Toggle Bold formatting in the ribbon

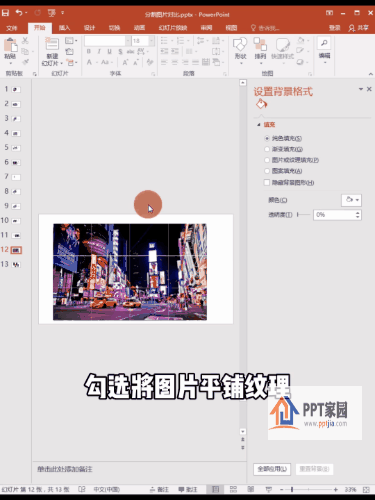tap(89, 51)
